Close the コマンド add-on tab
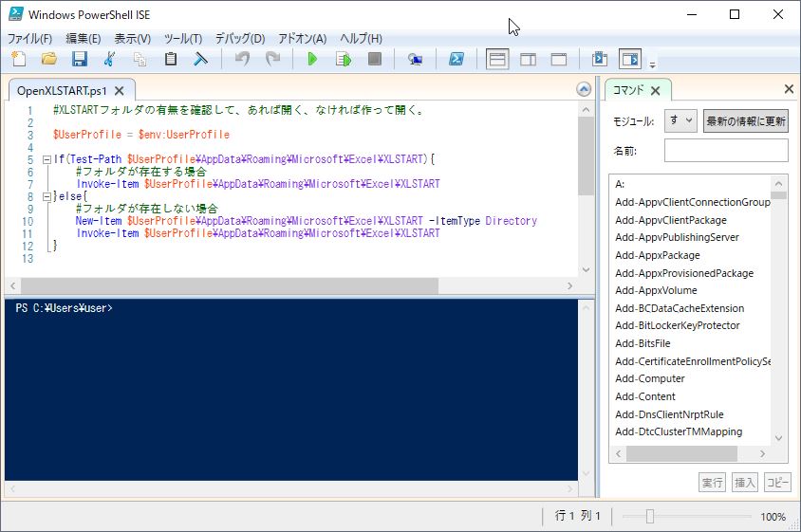This screenshot has width=801, height=532. (656, 91)
